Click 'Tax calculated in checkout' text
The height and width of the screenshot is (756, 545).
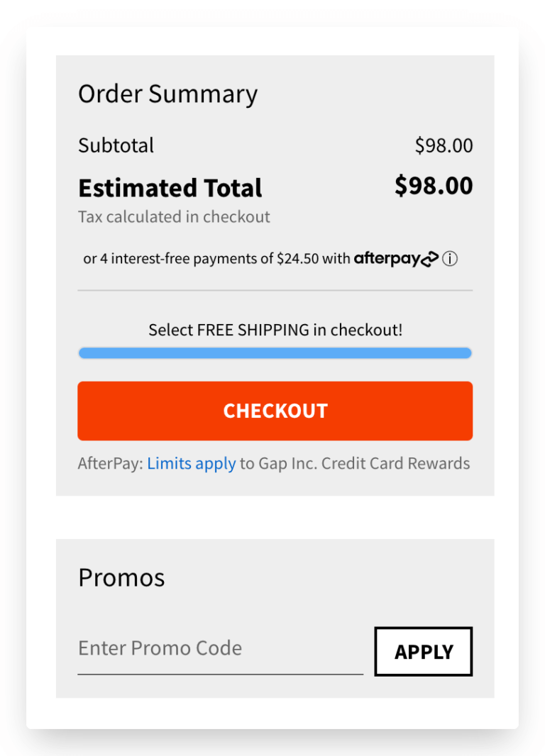pos(174,217)
